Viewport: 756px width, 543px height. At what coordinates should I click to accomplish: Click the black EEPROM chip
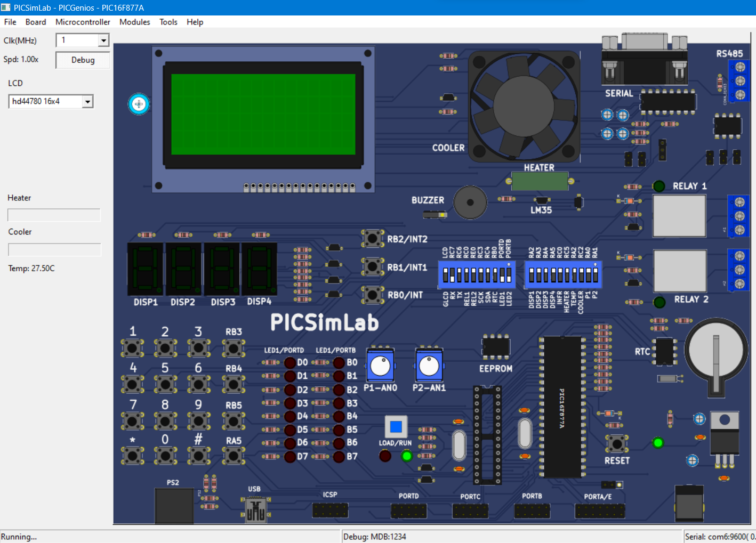coord(496,347)
